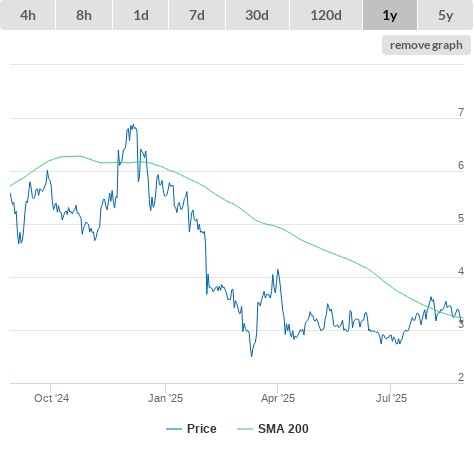The image size is (474, 455).
Task: Click the lowest price point before Apr '25
Action: (x=252, y=356)
